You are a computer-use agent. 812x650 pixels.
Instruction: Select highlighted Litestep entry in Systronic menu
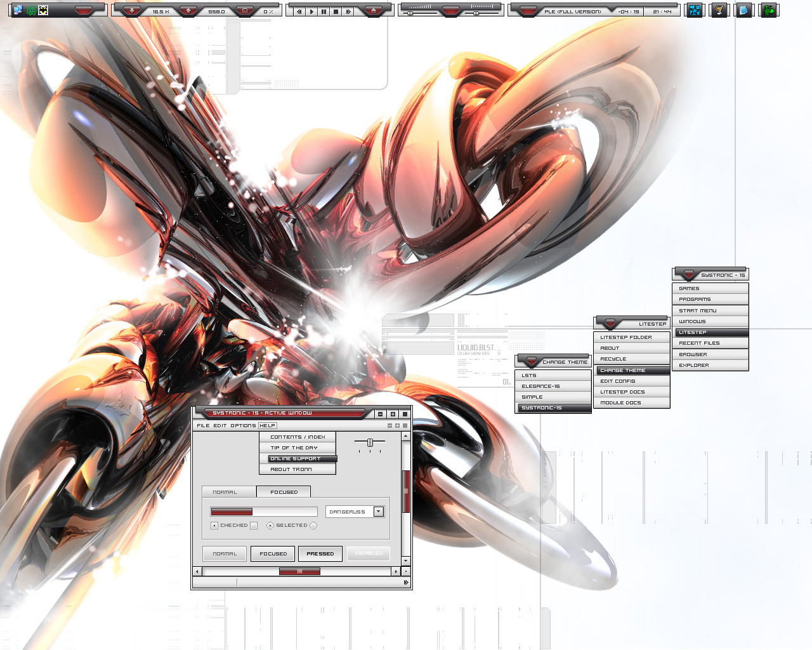(x=710, y=332)
